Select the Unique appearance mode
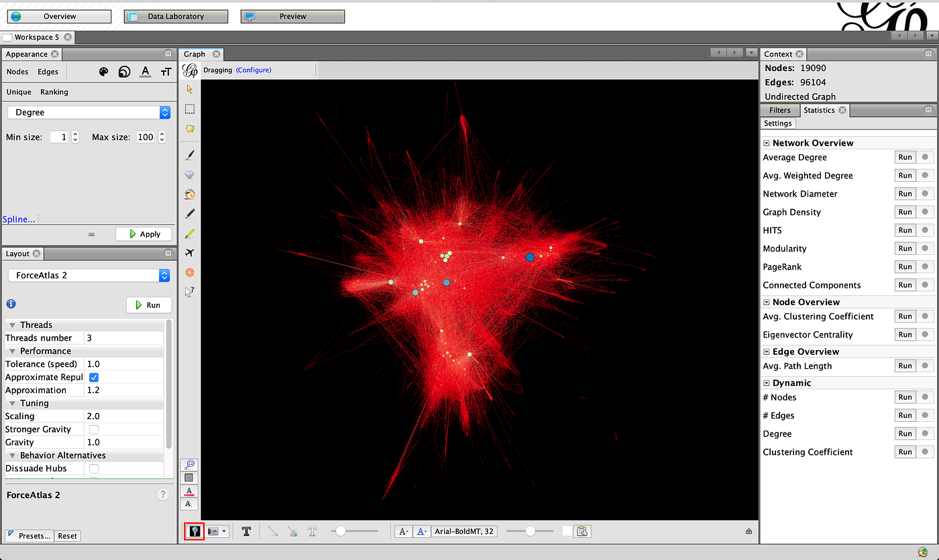This screenshot has width=939, height=560. coord(19,92)
